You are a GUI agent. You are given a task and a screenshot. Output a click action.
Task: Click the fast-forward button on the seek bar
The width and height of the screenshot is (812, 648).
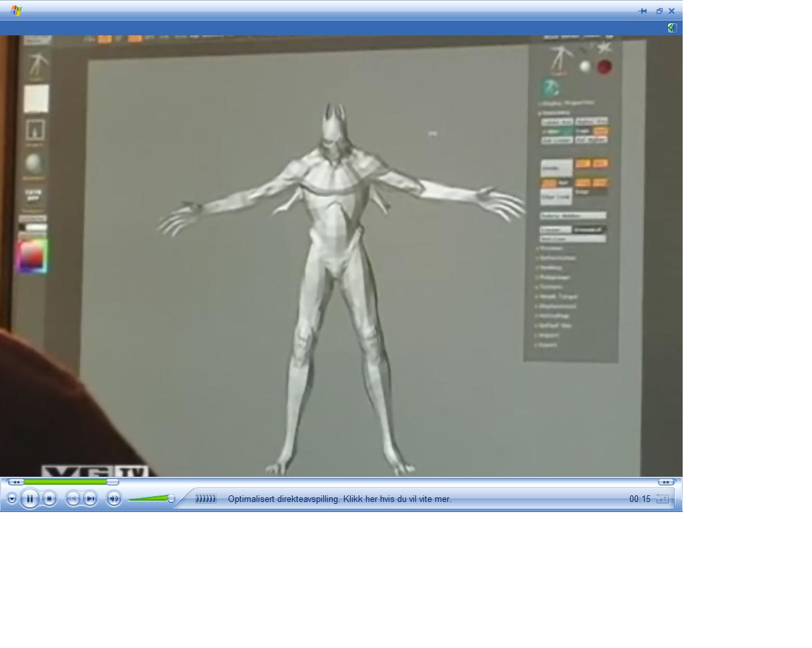point(666,482)
